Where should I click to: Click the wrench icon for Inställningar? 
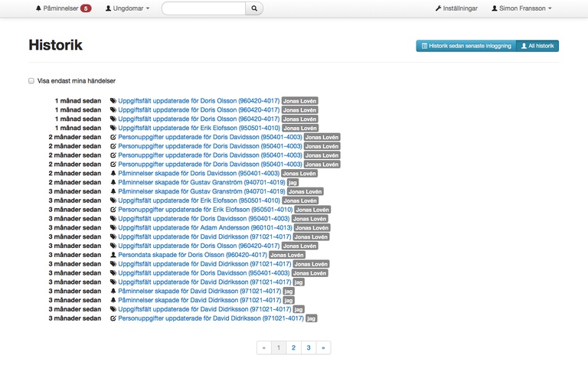point(438,8)
